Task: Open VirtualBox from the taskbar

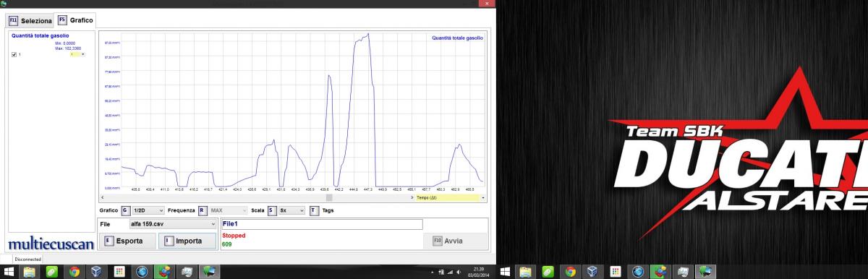Action: coord(97,272)
